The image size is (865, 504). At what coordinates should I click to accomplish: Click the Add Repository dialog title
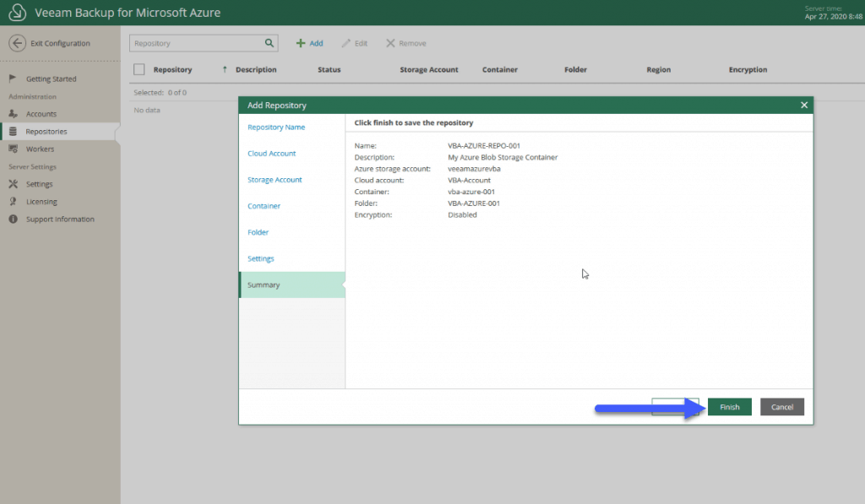tap(277, 106)
